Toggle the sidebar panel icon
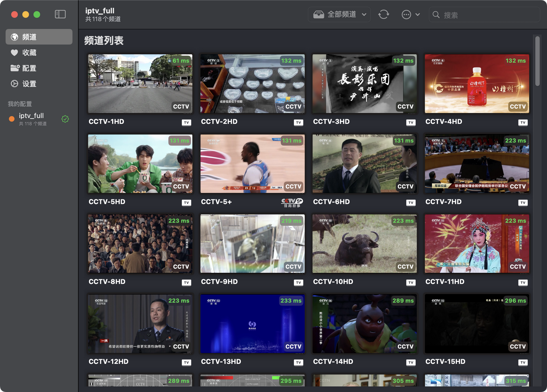This screenshot has height=392, width=547. tap(60, 14)
